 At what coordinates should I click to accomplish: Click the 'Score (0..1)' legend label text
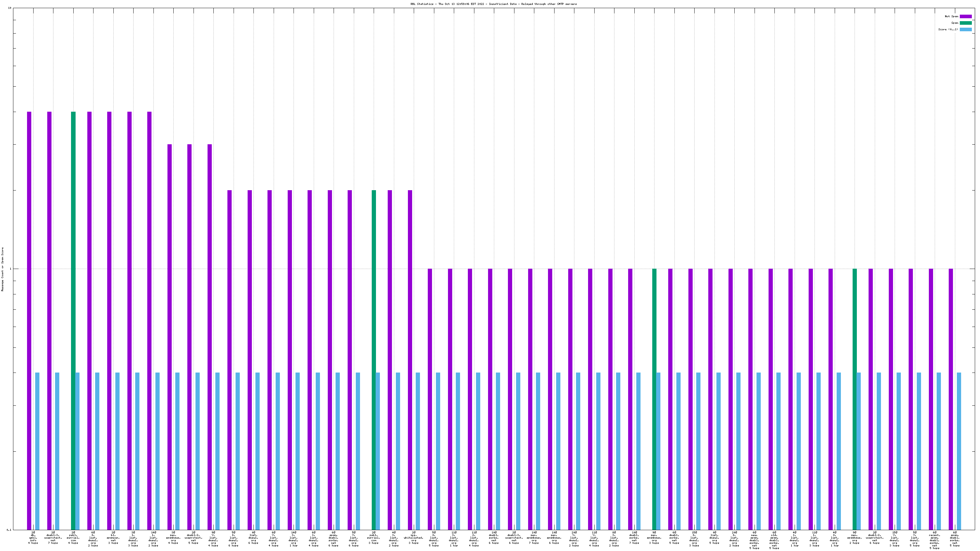tap(948, 29)
